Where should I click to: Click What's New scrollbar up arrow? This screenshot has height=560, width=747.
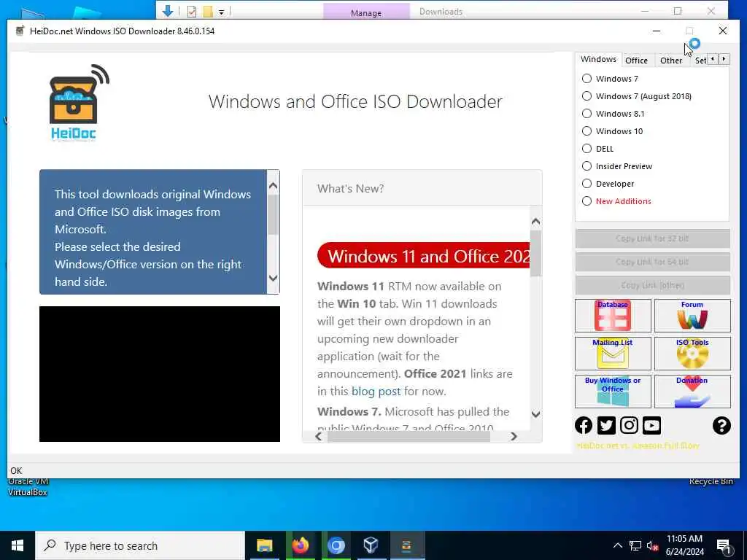(535, 222)
